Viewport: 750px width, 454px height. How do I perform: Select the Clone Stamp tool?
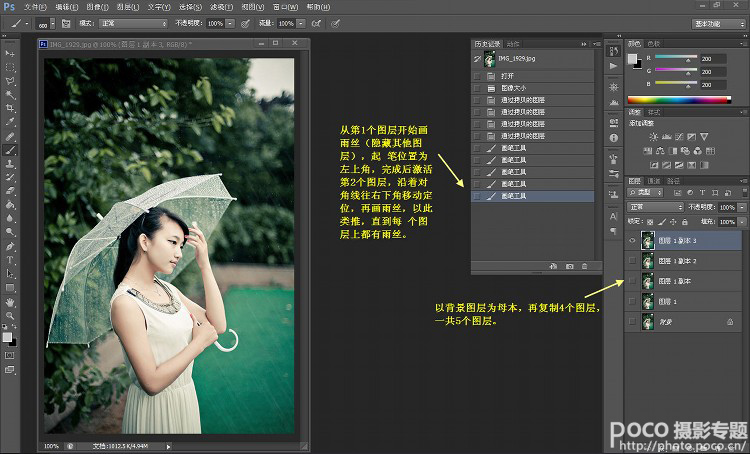10,164
